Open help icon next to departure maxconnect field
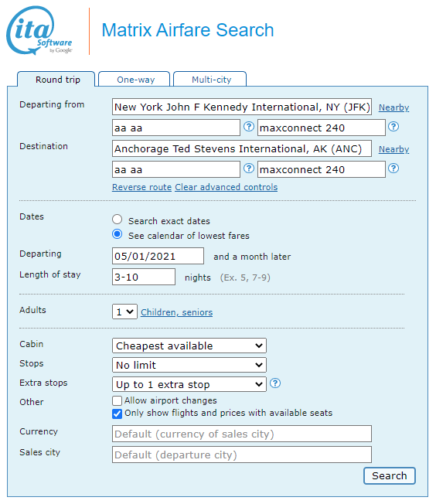 coord(393,127)
